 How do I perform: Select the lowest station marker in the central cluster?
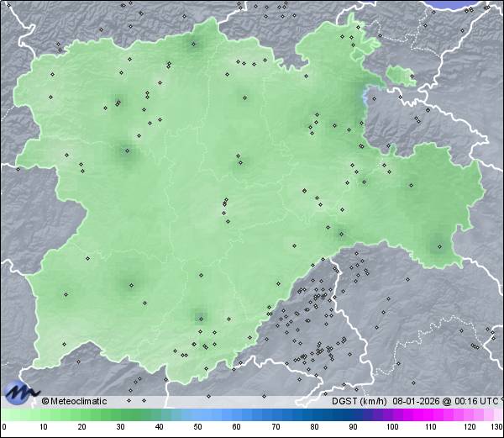coord(228,222)
